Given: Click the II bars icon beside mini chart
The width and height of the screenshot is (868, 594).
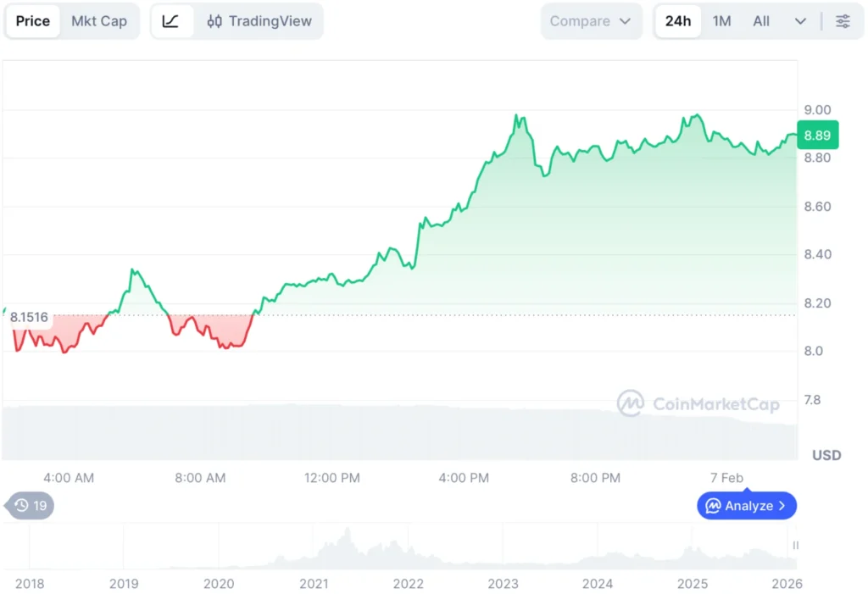Looking at the screenshot, I should click(x=795, y=547).
